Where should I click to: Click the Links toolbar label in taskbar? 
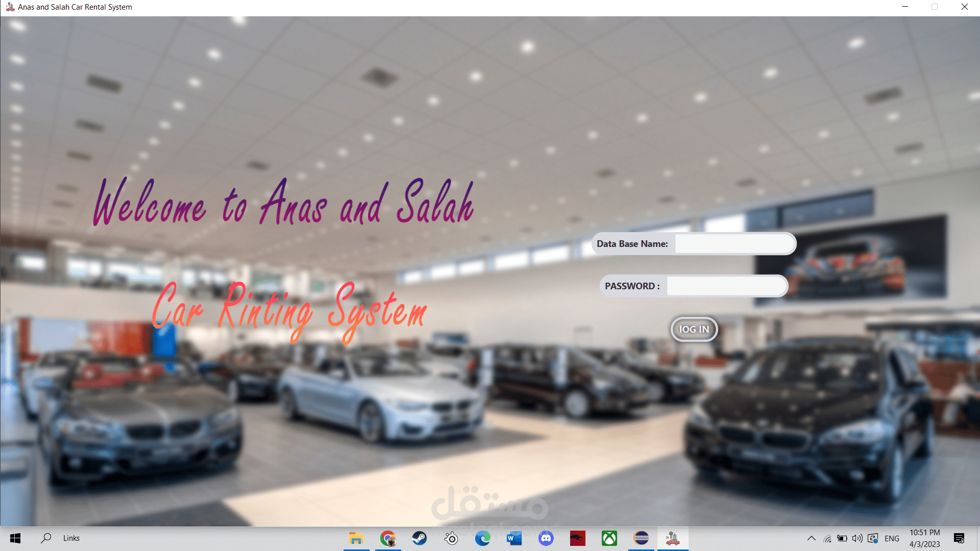(x=71, y=538)
